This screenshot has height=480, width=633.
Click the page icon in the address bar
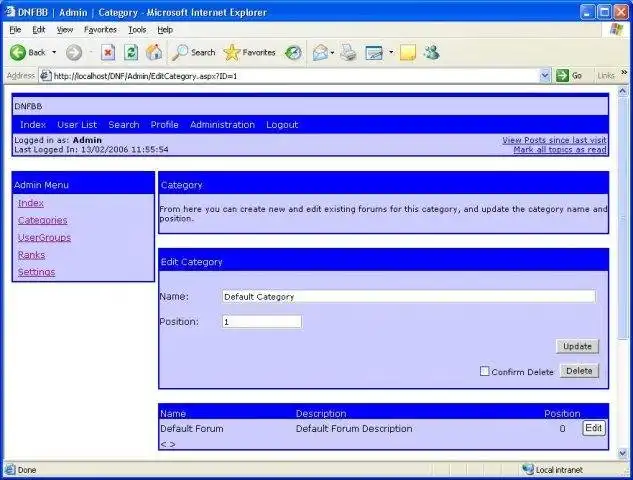45,75
